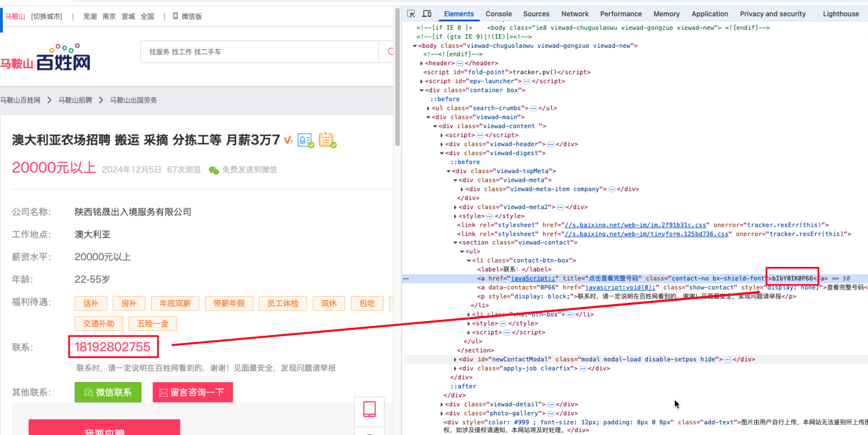This screenshot has height=435, width=868.
Task: Click the 员工体检 benefit tag
Action: click(x=283, y=303)
